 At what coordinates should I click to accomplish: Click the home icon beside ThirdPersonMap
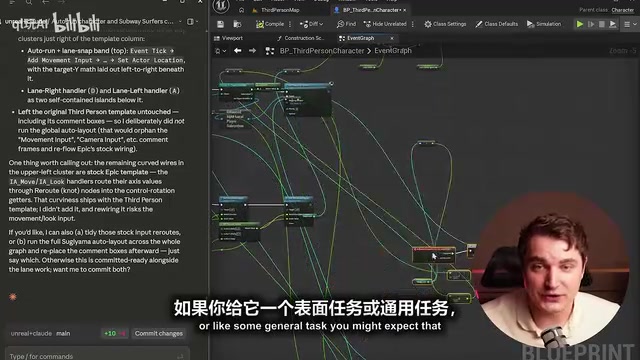[x=242, y=10]
